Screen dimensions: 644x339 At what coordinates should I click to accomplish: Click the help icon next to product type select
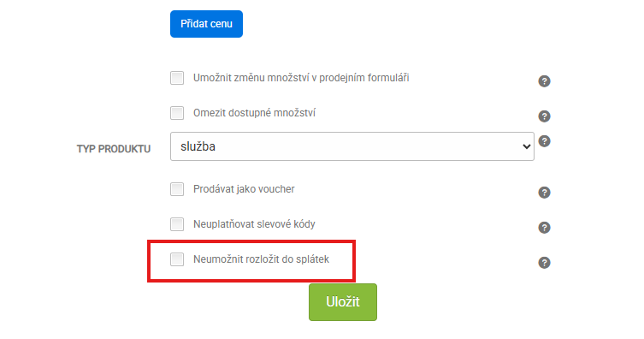[544, 141]
